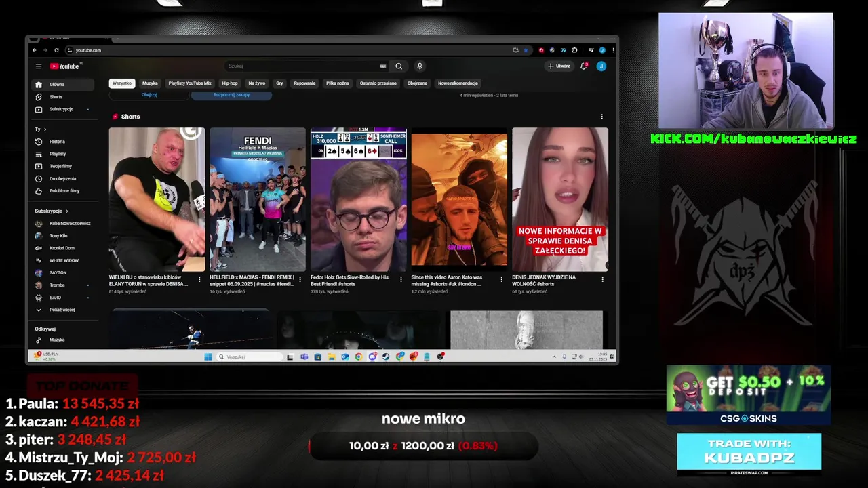Viewport: 868px width, 488px height.
Task: Expand the Subskrypcje section header chevron
Action: tap(66, 211)
